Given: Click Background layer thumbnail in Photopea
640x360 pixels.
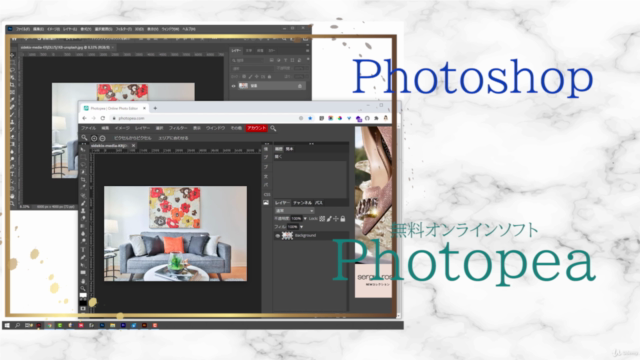Looking at the screenshot, I should click(287, 236).
